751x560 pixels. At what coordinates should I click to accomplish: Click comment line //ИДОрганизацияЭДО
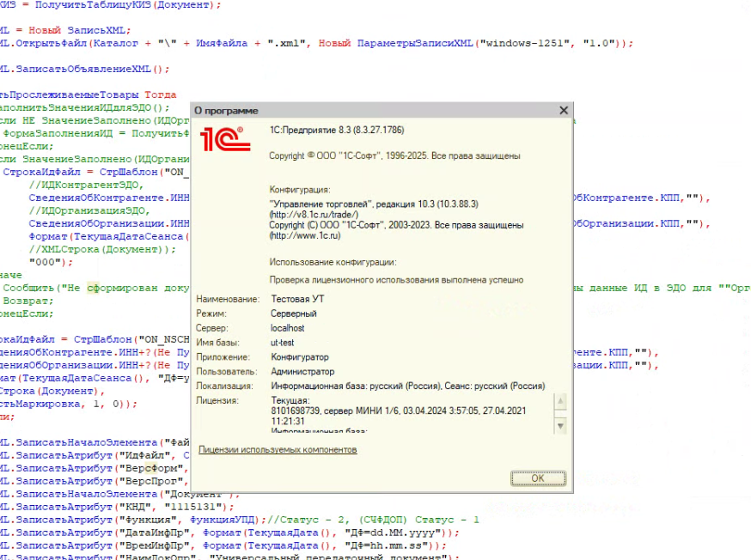click(89, 211)
